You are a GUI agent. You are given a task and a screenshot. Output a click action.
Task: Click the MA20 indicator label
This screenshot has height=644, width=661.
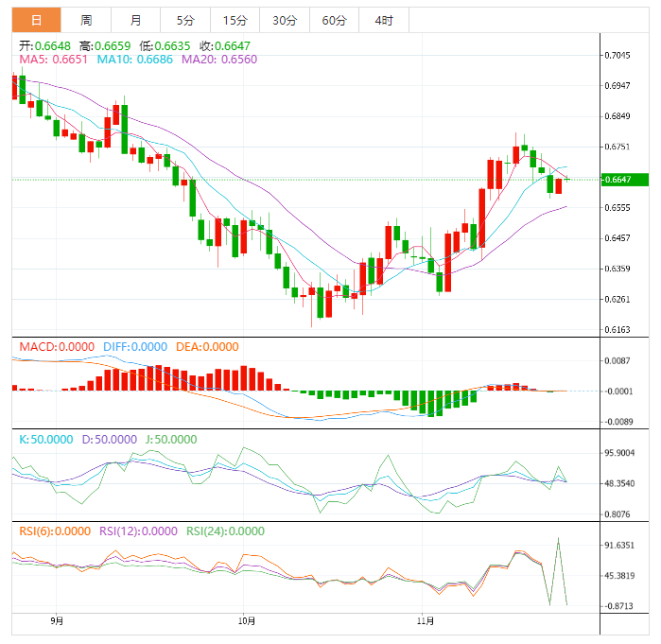click(218, 60)
